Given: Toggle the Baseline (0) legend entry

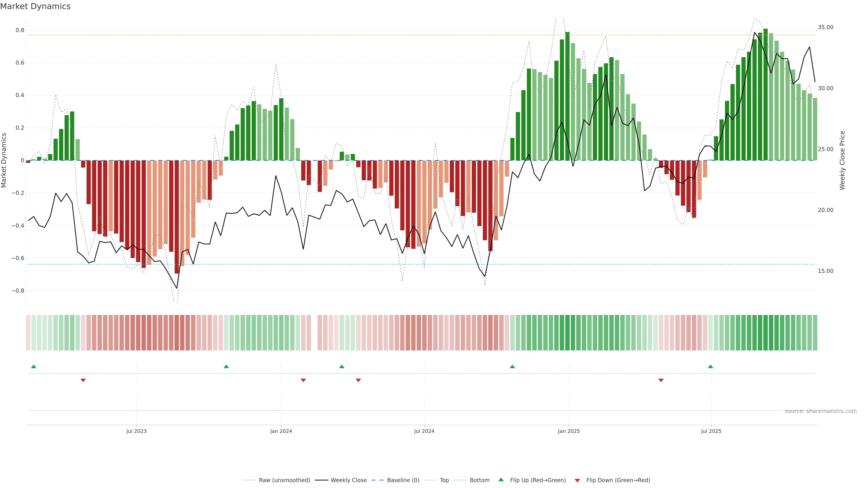Looking at the screenshot, I should 403,480.
